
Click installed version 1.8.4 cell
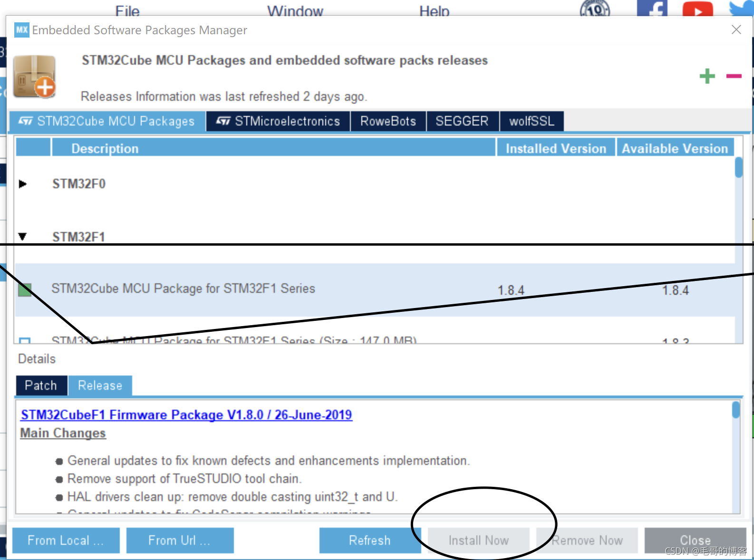point(511,290)
